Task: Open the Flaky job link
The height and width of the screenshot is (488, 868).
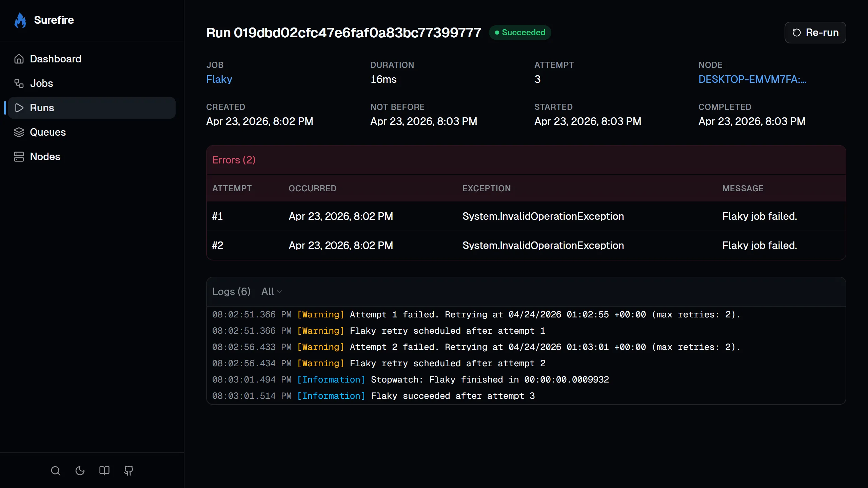Action: point(219,79)
